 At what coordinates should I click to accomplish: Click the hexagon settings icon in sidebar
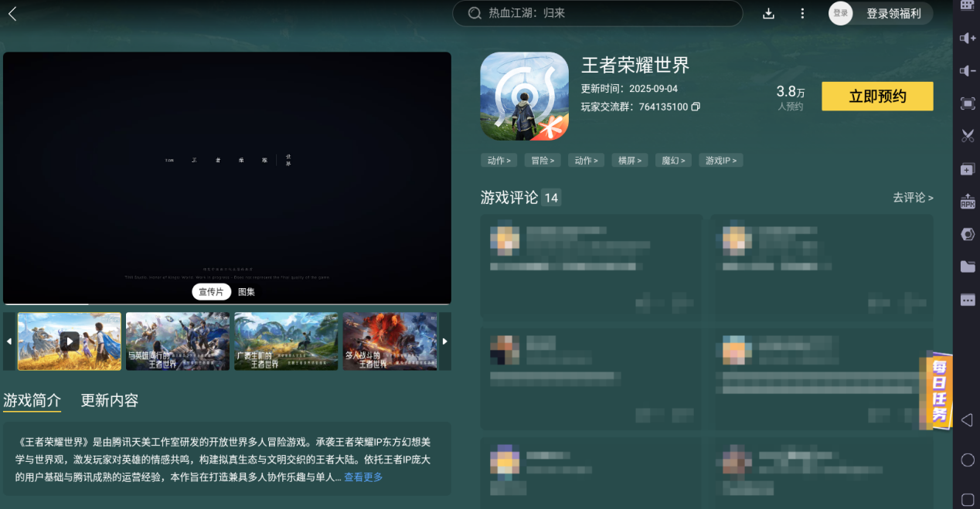click(x=968, y=234)
